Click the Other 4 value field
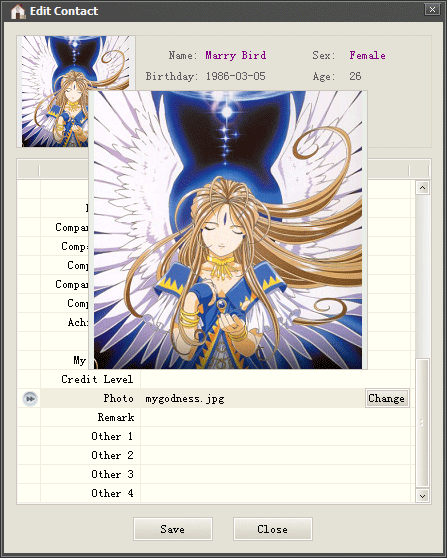The height and width of the screenshot is (558, 447). tap(275, 493)
